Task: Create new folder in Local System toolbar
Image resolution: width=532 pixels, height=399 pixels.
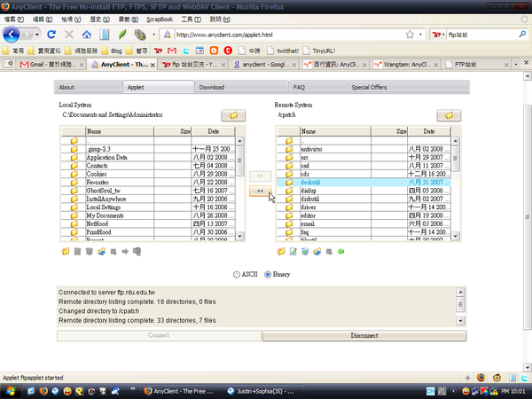Action: point(66,252)
